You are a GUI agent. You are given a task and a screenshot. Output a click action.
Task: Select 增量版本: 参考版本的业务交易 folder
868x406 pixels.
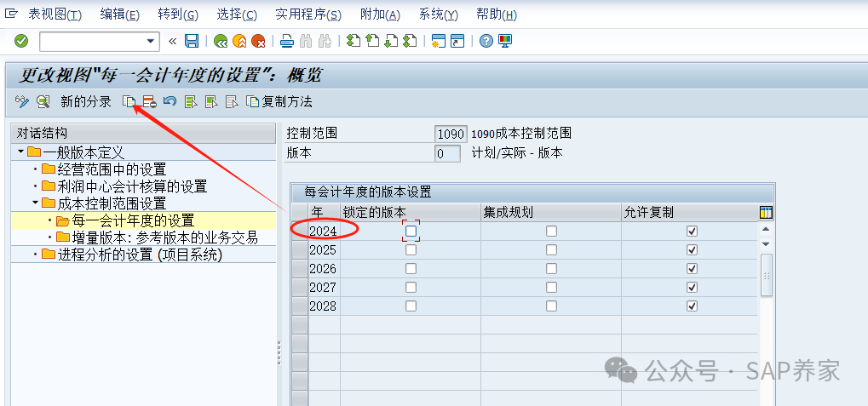click(158, 237)
